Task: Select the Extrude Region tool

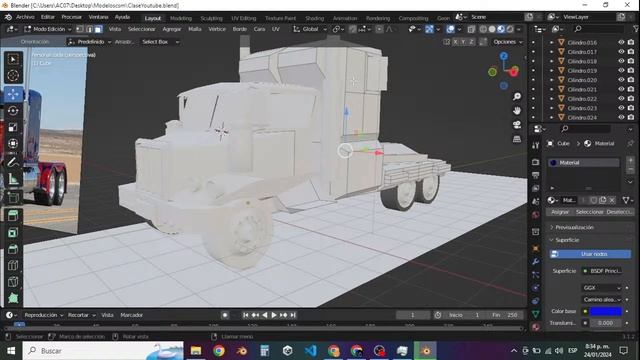Action: pyautogui.click(x=13, y=216)
